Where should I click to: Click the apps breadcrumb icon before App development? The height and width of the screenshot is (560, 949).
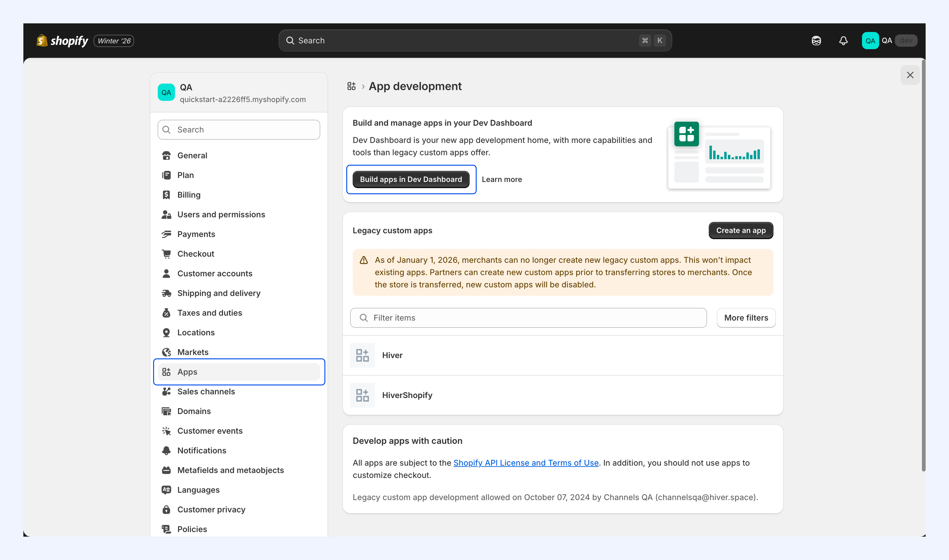click(351, 86)
